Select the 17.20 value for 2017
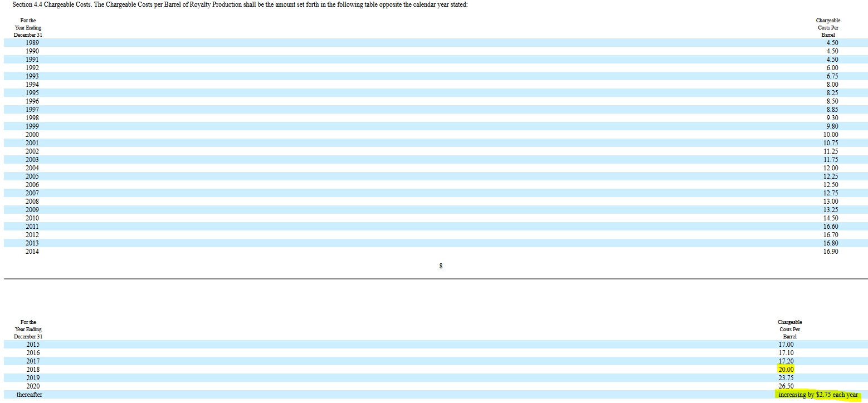 pos(786,361)
